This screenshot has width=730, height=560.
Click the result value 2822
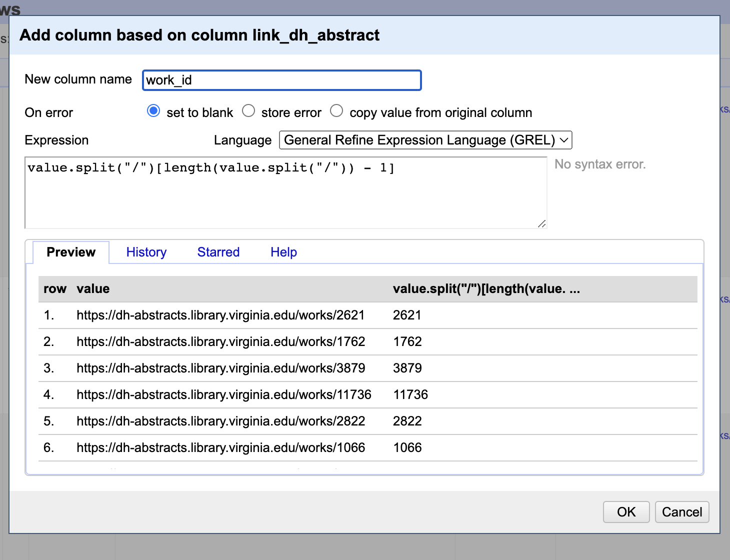click(407, 421)
